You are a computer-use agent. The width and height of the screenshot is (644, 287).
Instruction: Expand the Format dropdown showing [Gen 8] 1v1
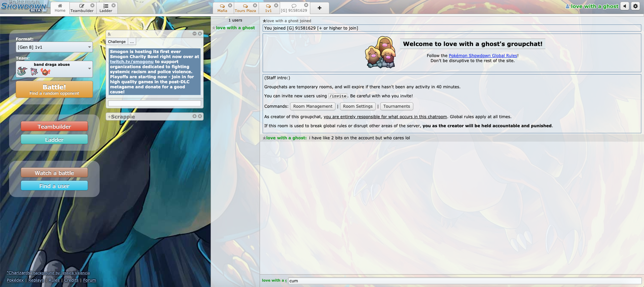coord(54,47)
